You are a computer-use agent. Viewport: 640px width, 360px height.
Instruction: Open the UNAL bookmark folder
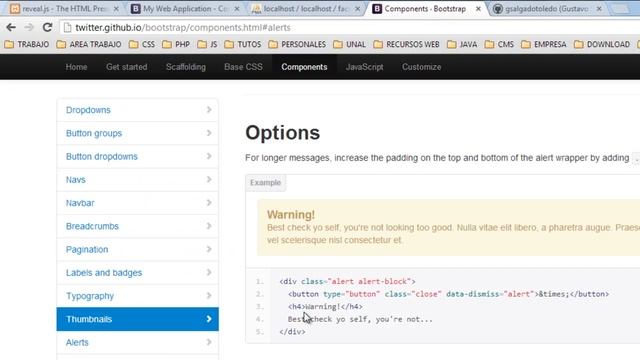pos(349,44)
